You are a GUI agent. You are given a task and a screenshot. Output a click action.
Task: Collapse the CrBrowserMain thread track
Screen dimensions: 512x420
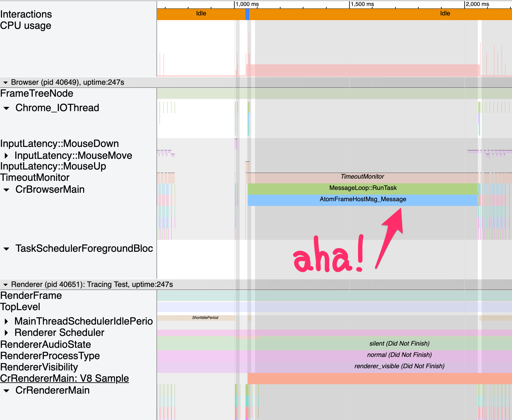[x=6, y=190]
